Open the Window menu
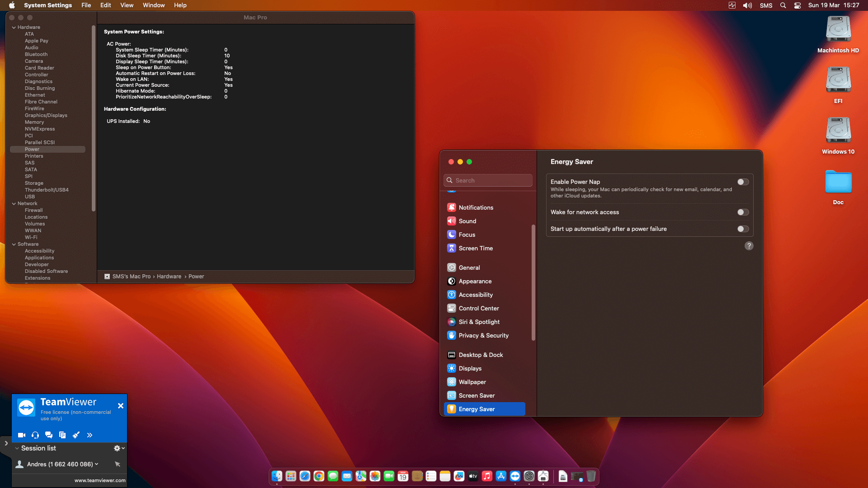Image resolution: width=868 pixels, height=488 pixels. [x=154, y=5]
